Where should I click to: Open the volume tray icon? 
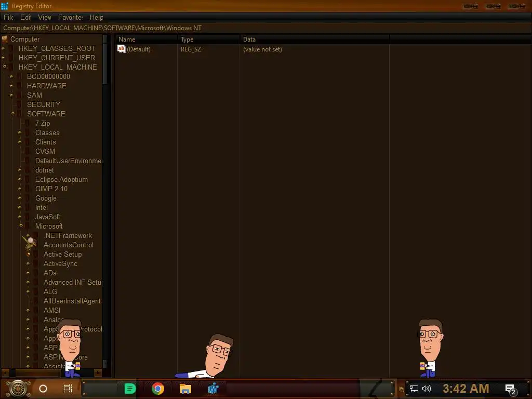427,389
